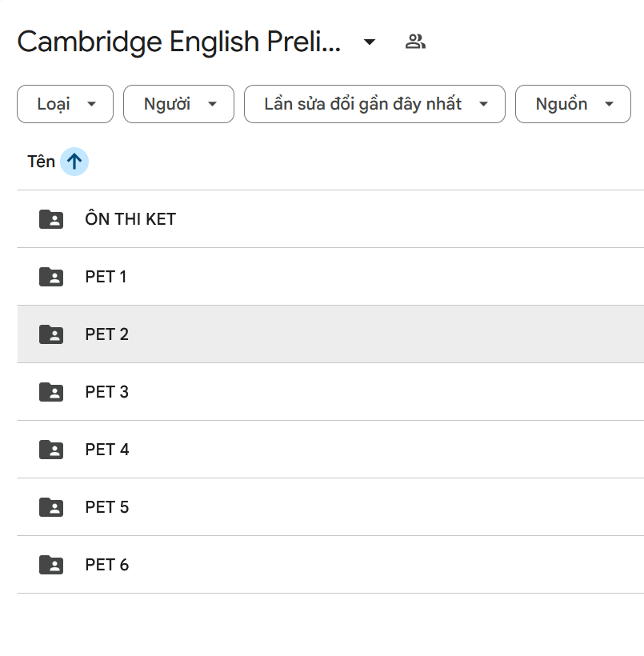
Task: Open the Người filter dropdown
Action: 178,104
